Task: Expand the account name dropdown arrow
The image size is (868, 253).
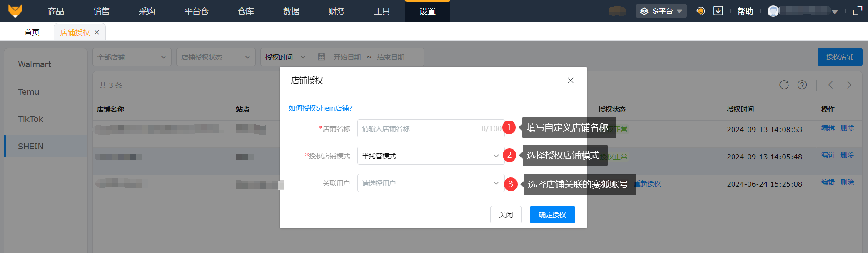Action: (835, 12)
